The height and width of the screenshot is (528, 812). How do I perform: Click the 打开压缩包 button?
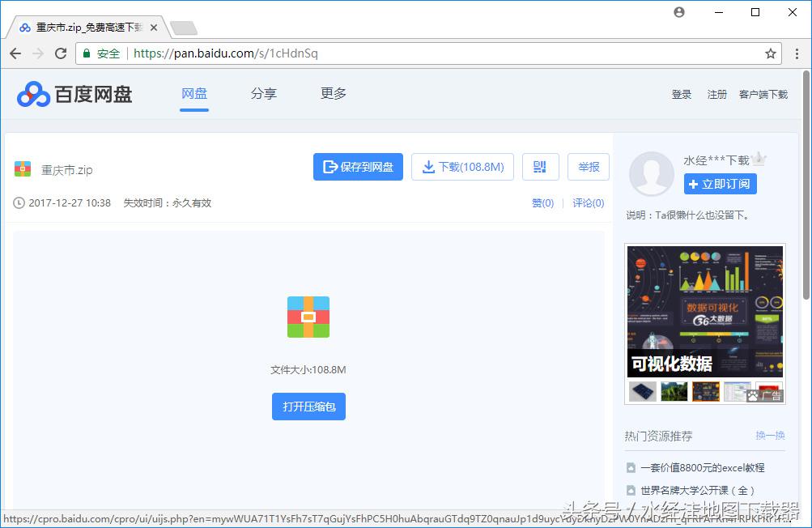[x=308, y=407]
